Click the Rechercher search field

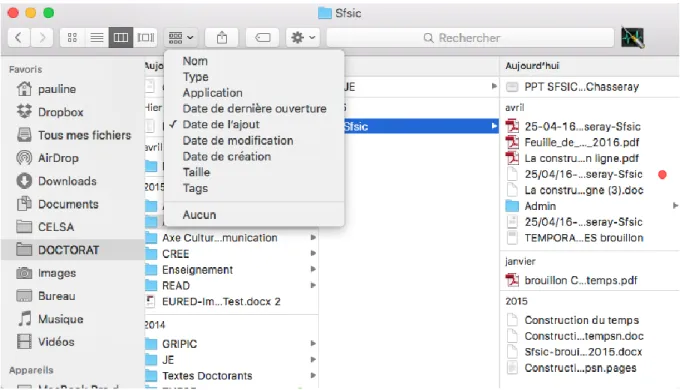[x=470, y=38]
